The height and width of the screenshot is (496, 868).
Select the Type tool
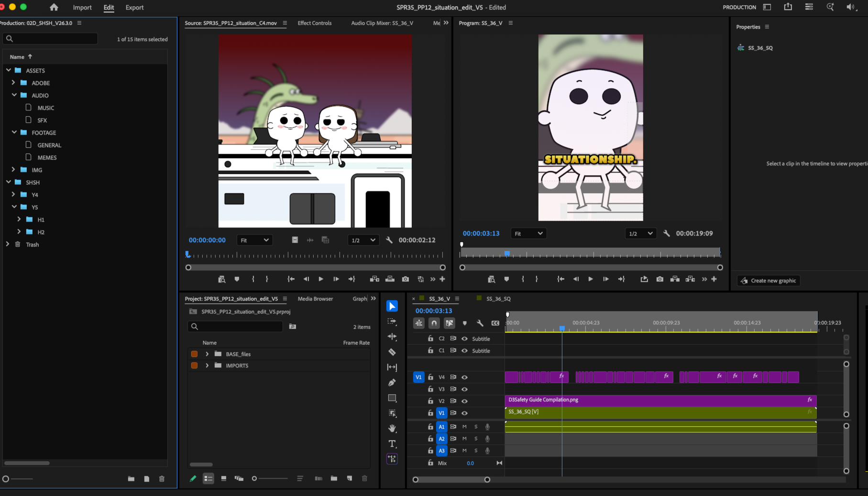[392, 444]
